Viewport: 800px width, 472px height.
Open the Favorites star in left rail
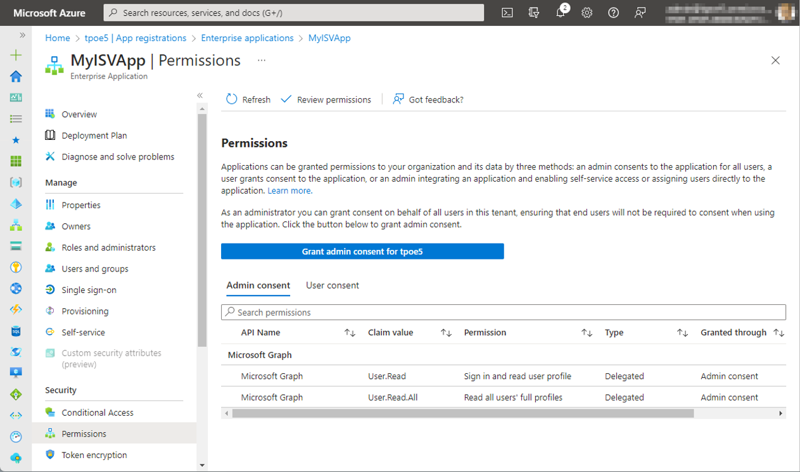[15, 140]
